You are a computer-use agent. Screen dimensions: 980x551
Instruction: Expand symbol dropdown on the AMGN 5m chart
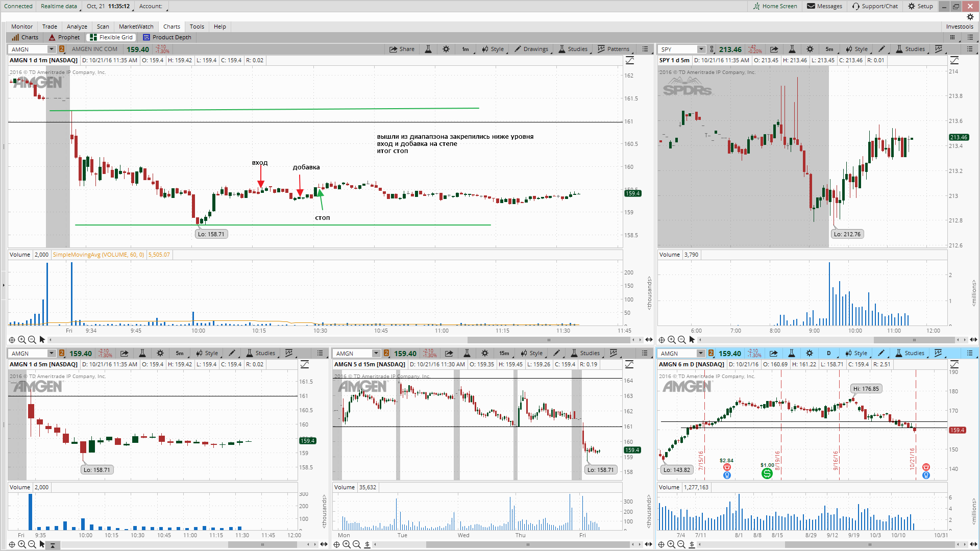click(52, 354)
